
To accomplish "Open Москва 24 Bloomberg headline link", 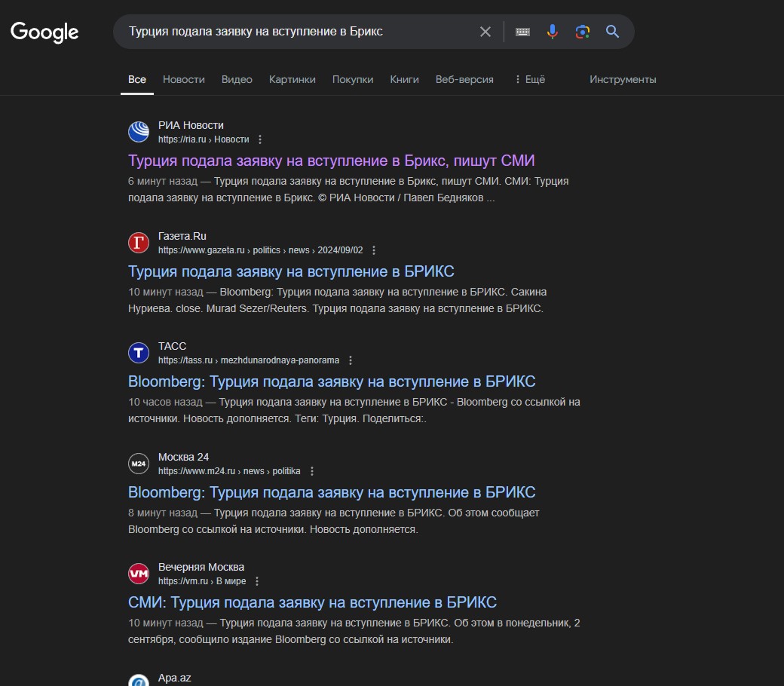I will (x=332, y=492).
